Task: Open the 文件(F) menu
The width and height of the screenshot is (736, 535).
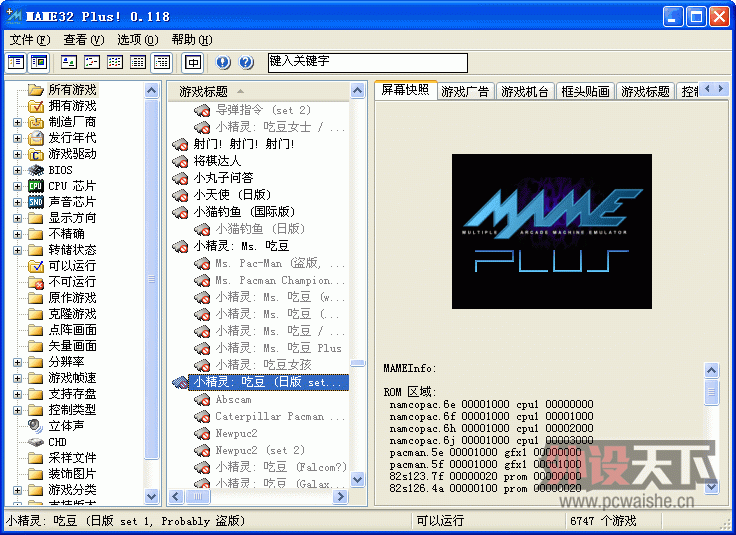Action: coord(30,40)
